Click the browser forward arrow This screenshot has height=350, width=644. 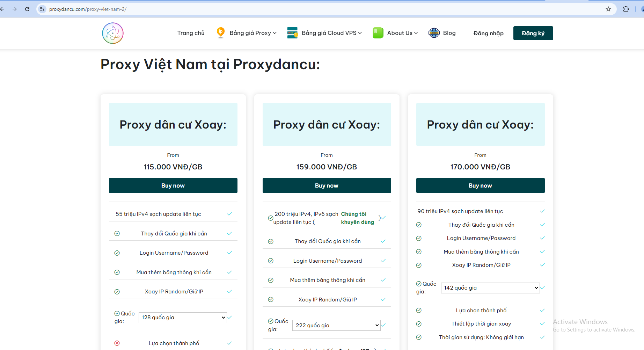point(15,9)
